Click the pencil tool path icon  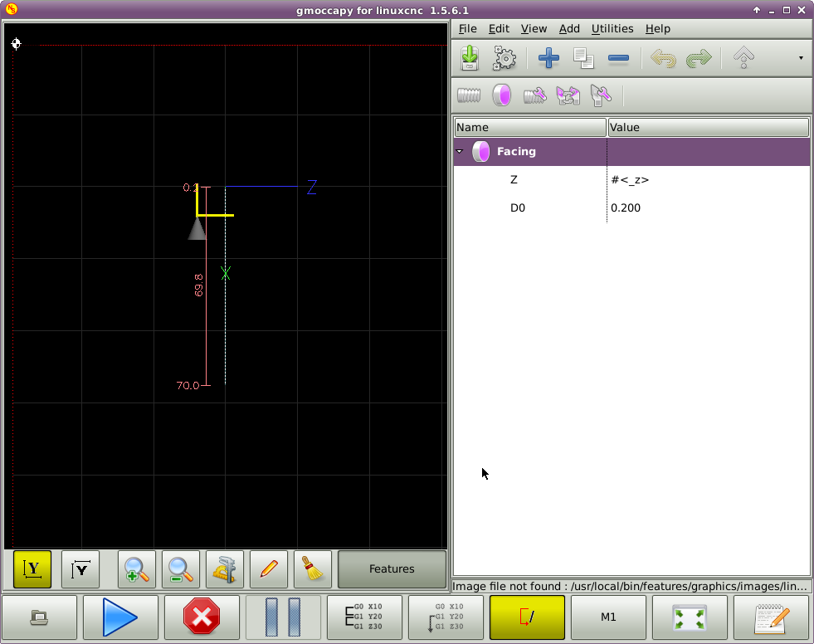(x=268, y=569)
